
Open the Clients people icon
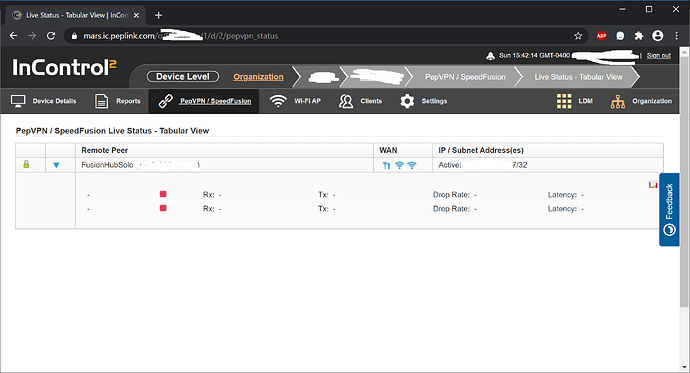346,101
